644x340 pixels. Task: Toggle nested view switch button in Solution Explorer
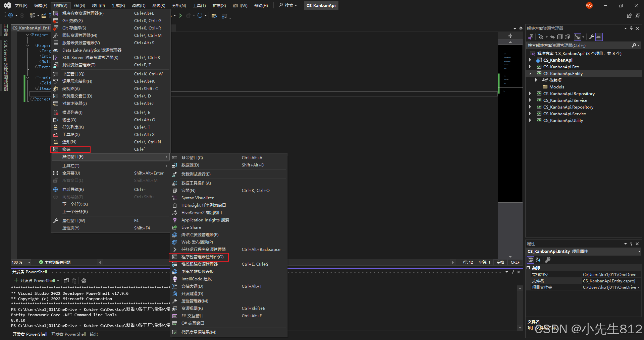[x=578, y=37]
